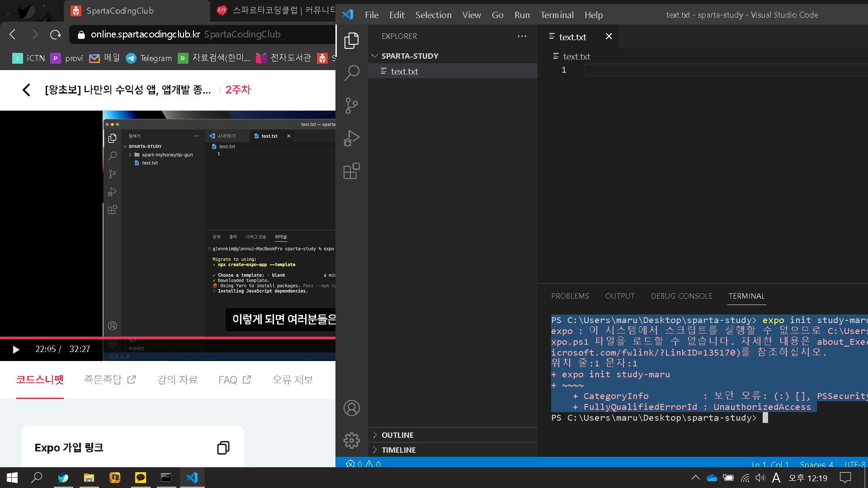The image size is (868, 488).
Task: Switch to the DEBUG CONSOLE panel tab
Action: click(x=682, y=296)
